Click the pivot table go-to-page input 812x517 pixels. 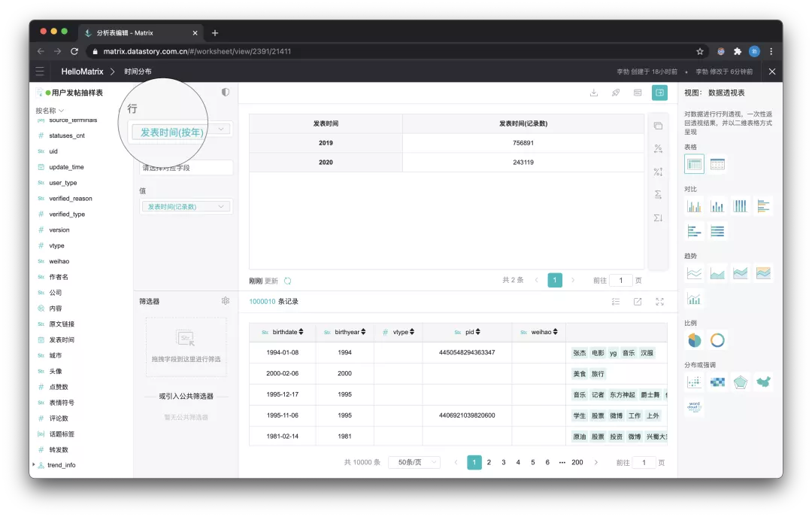[x=622, y=281]
